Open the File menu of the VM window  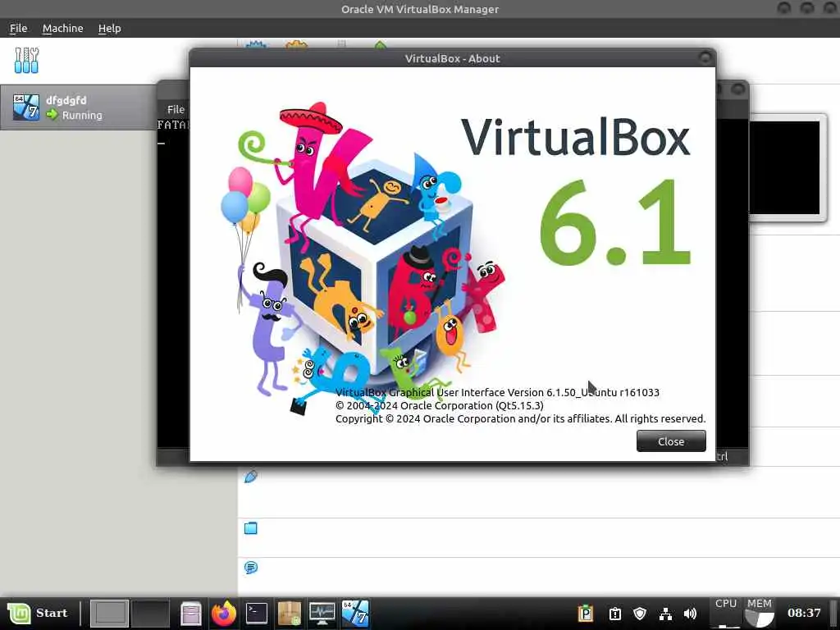[x=176, y=109]
